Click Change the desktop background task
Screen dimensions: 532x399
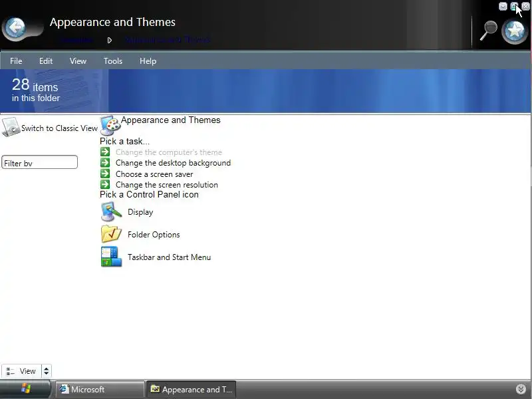(x=173, y=163)
